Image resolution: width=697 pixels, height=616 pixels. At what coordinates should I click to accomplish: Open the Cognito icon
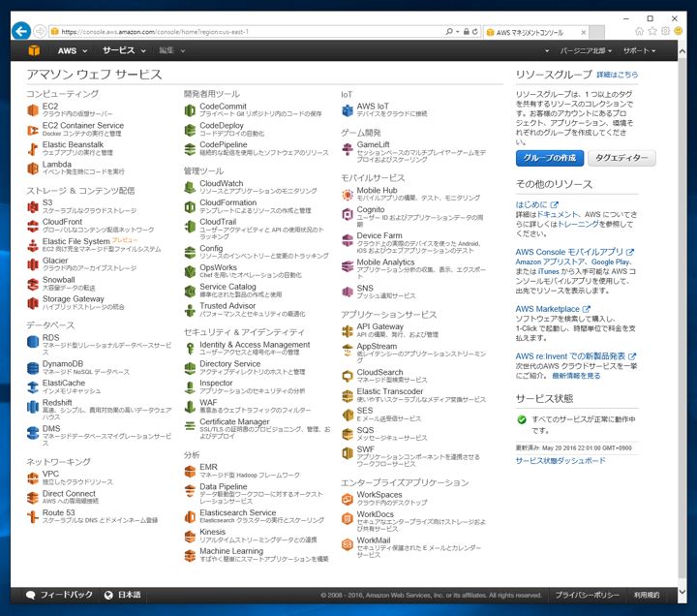[x=348, y=214]
